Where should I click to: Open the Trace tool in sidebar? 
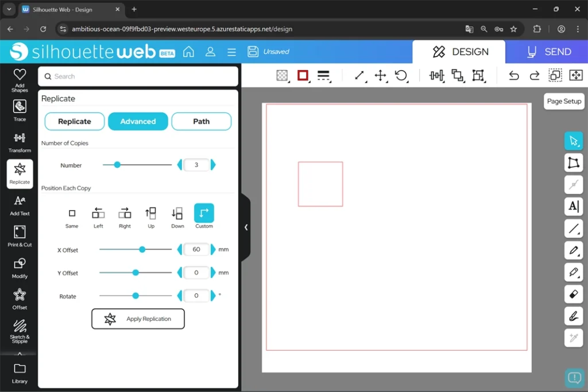point(20,110)
